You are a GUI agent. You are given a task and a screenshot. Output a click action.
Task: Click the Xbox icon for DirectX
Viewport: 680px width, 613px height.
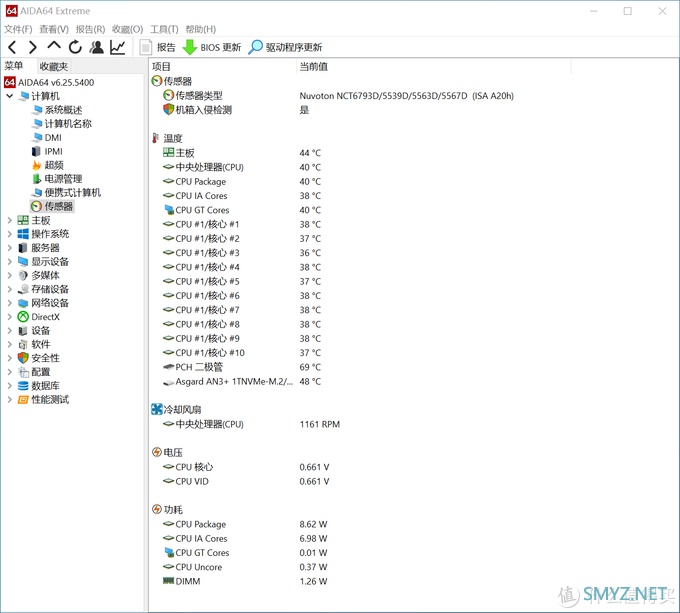23,317
